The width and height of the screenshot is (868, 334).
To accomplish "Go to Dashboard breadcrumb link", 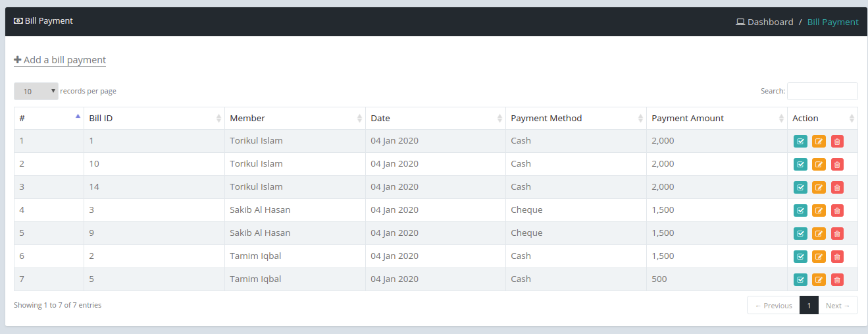I will [x=765, y=22].
